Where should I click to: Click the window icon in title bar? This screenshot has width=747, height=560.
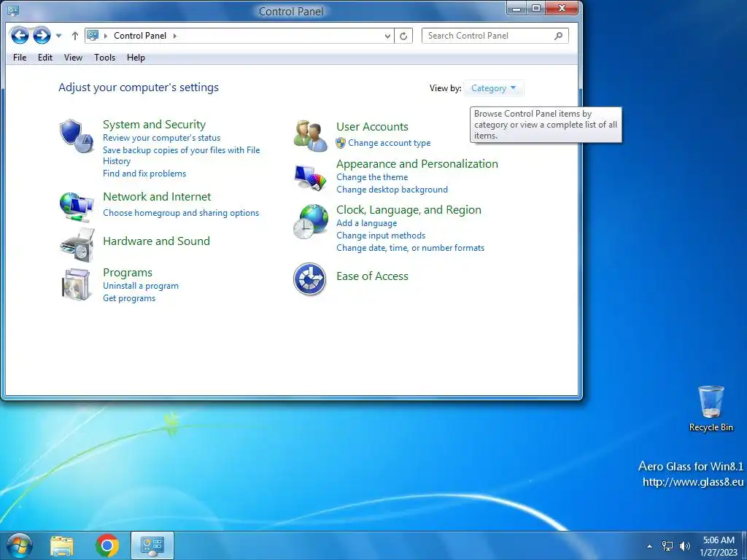click(13, 10)
